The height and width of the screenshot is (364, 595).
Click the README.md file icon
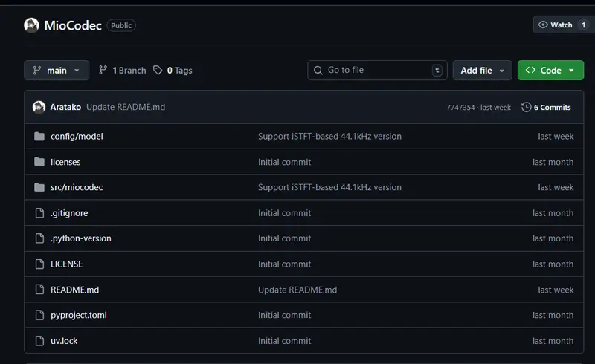pyautogui.click(x=39, y=290)
